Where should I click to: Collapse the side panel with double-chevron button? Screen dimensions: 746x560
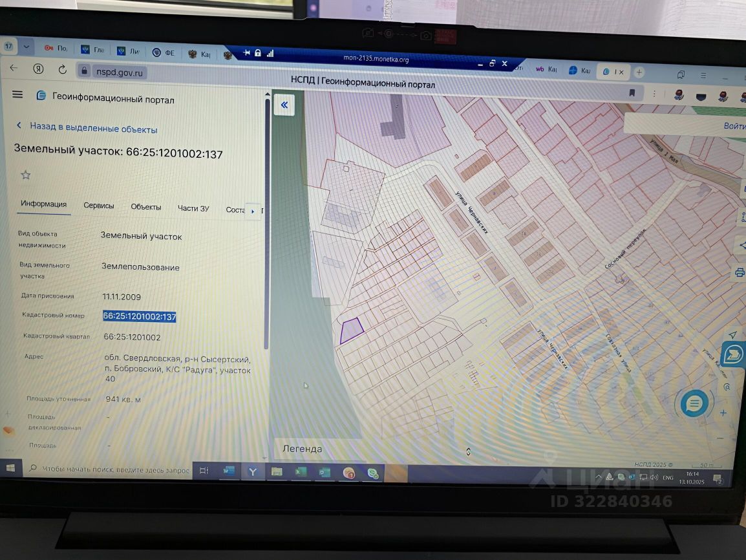[284, 105]
